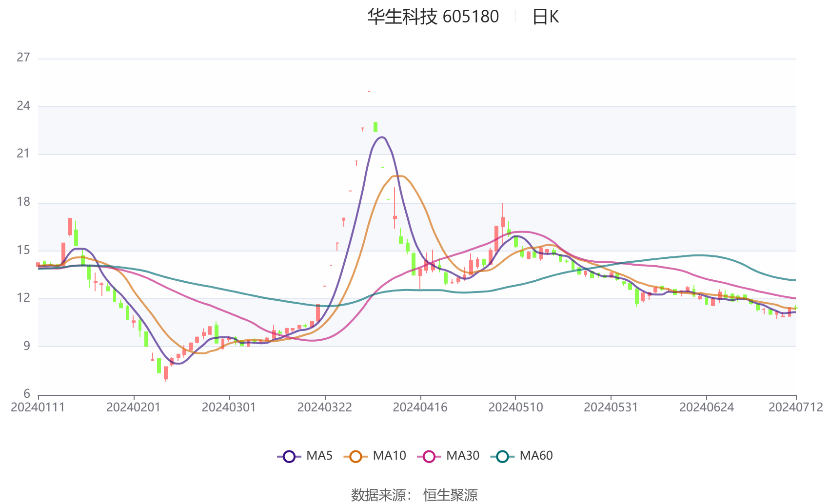Toggle the MA30 legend series

(448, 456)
